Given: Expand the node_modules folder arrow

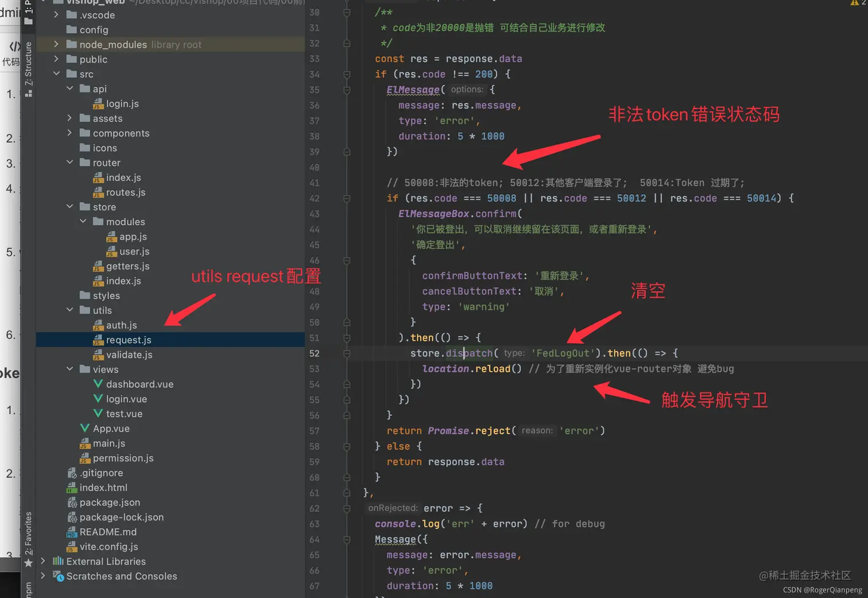Looking at the screenshot, I should [x=56, y=44].
